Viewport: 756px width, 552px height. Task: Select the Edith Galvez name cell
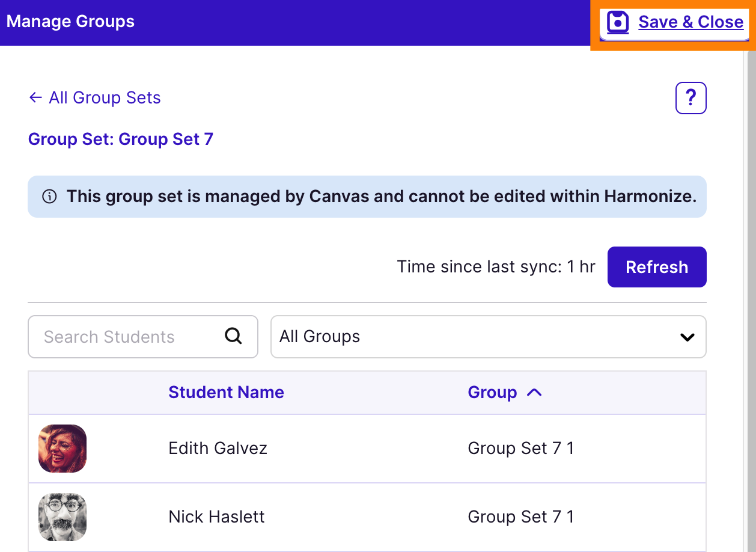(218, 449)
